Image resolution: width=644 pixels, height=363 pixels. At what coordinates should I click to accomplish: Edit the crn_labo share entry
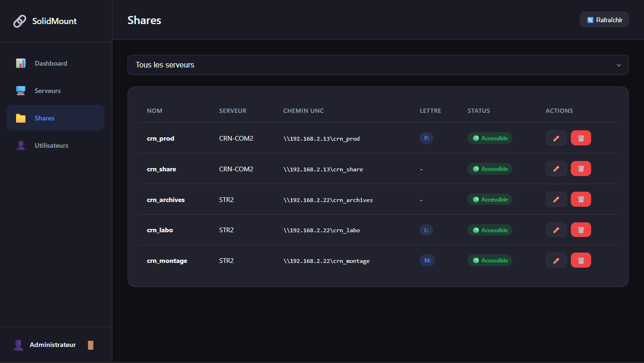[556, 230]
